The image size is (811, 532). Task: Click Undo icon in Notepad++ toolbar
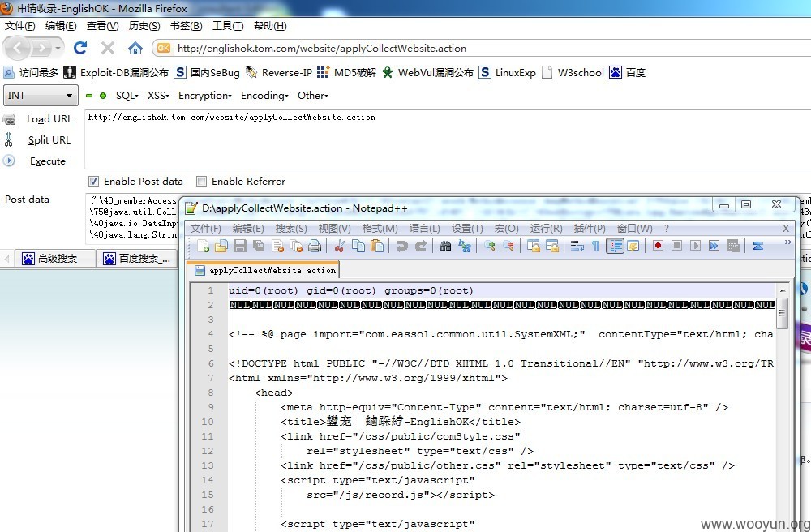(402, 246)
